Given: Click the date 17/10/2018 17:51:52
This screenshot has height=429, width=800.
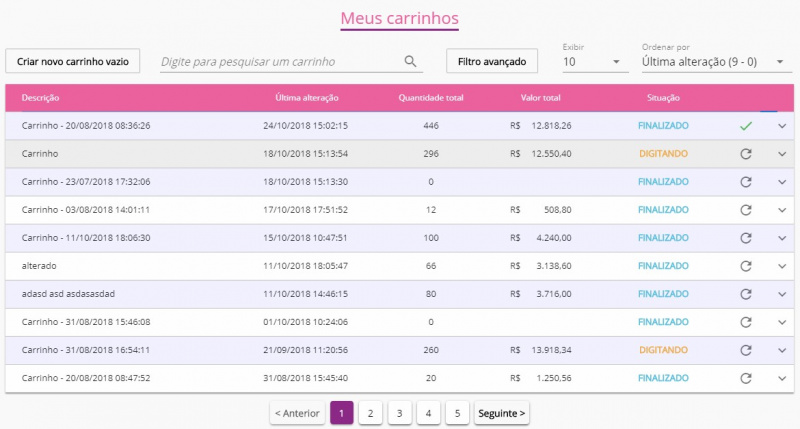Looking at the screenshot, I should coord(306,210).
